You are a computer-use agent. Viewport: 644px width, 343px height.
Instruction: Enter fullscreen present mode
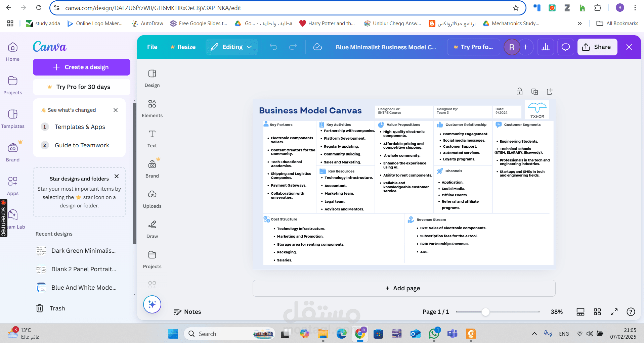(614, 312)
